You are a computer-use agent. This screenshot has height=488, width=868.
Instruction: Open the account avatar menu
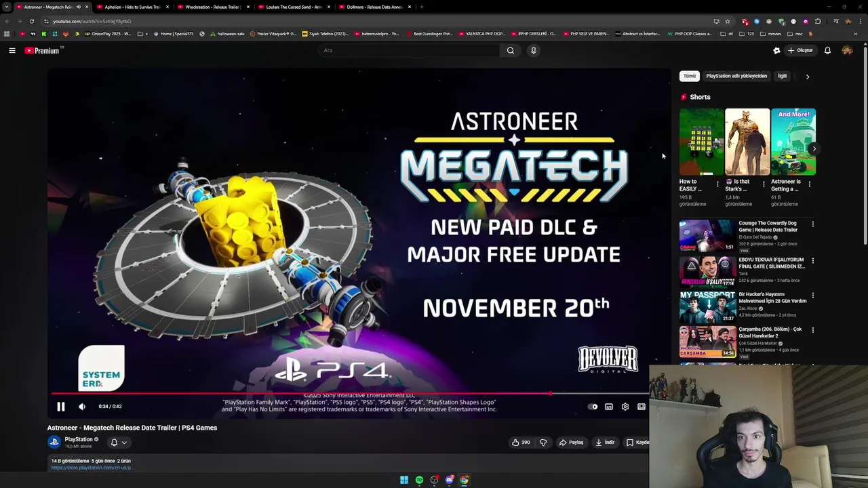click(x=847, y=50)
